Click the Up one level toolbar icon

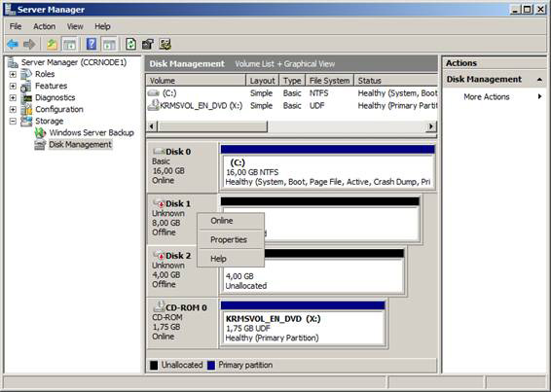[52, 45]
